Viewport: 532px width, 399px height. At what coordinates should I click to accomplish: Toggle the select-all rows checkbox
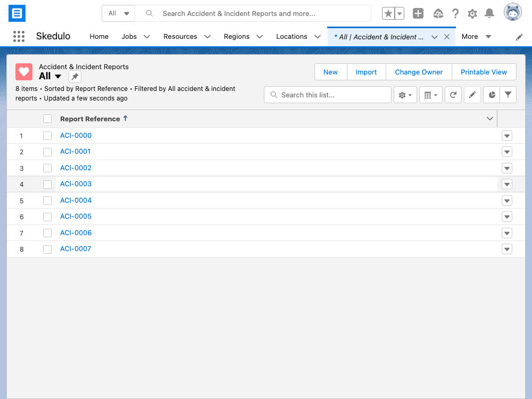pos(47,119)
